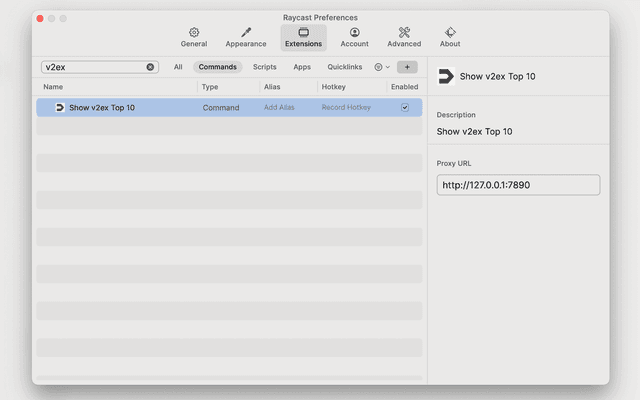This screenshot has width=640, height=400.
Task: Open the filter options dropdown
Action: [382, 67]
